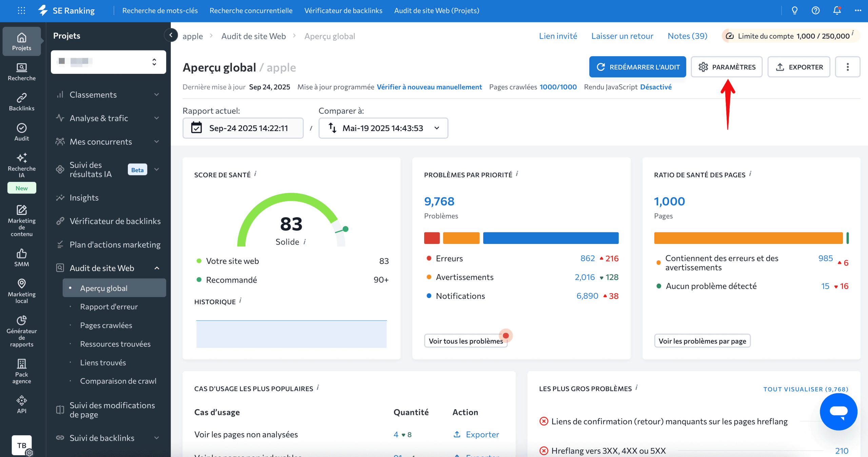Screen dimensions: 868x457
Task: Click the notifications bell icon
Action: click(x=837, y=11)
